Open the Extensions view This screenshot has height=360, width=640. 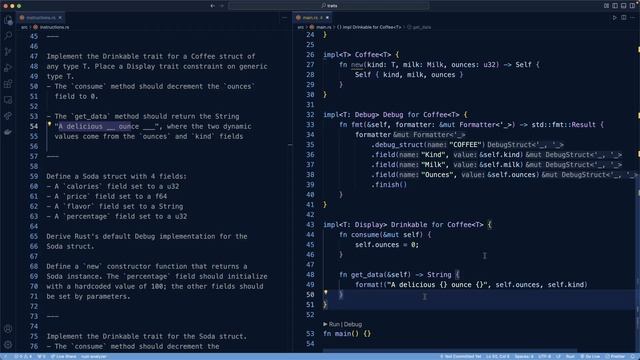(x=8, y=84)
